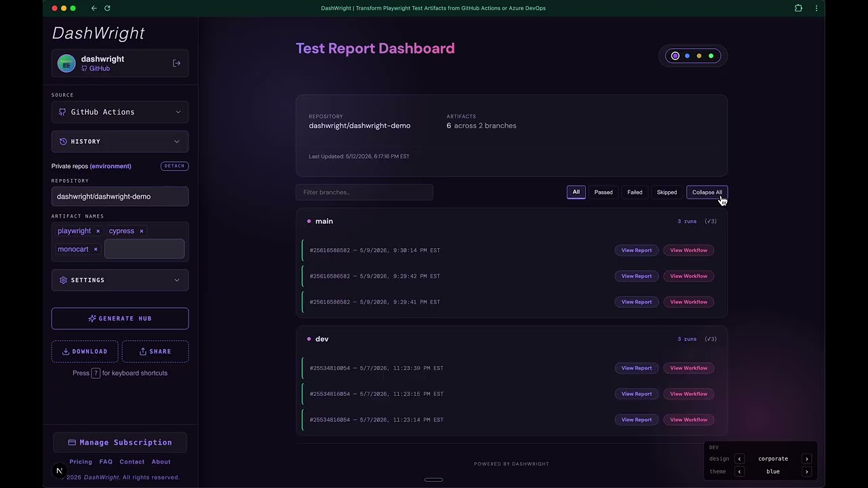Filter by Skipped runs
The height and width of the screenshot is (488, 868).
point(667,192)
